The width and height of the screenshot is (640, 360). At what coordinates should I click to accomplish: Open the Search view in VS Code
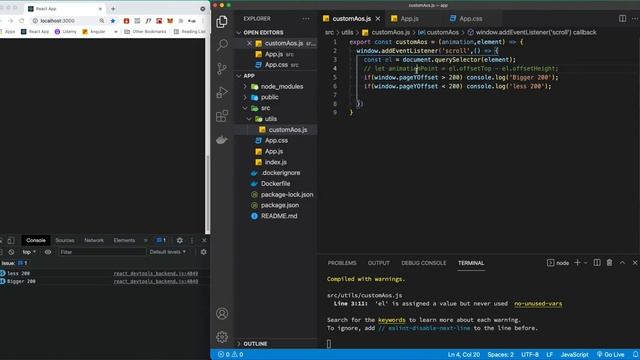[222, 44]
